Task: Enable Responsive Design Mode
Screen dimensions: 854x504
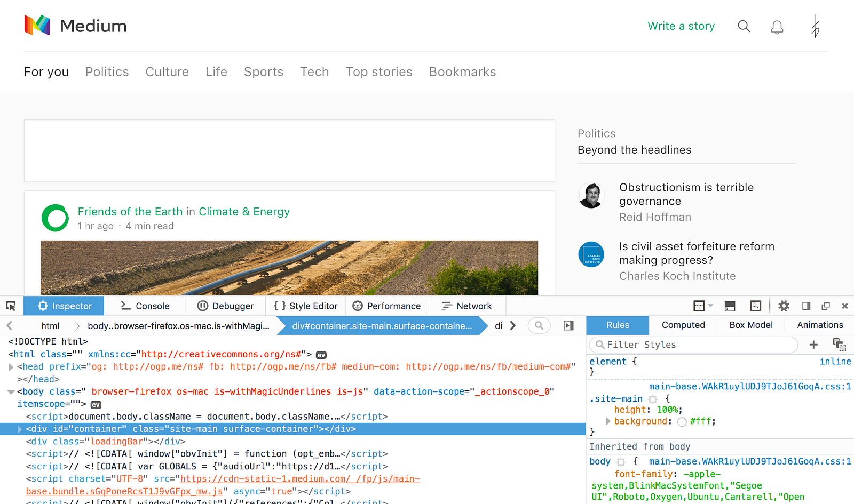Action: click(755, 306)
